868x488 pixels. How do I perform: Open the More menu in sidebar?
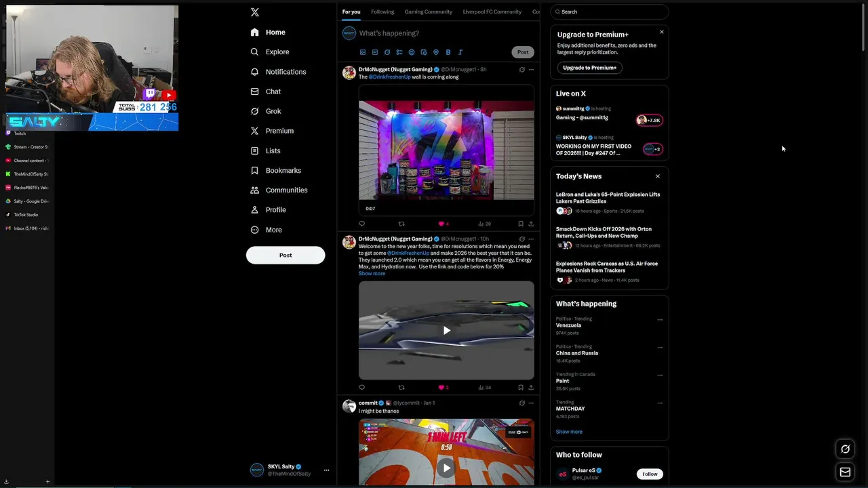coord(266,230)
